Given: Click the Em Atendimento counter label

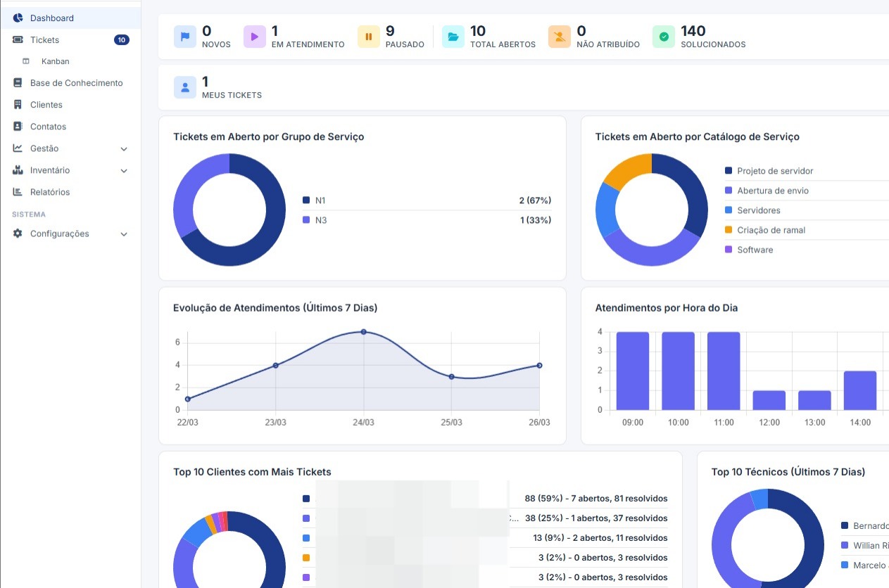Looking at the screenshot, I should click(308, 44).
